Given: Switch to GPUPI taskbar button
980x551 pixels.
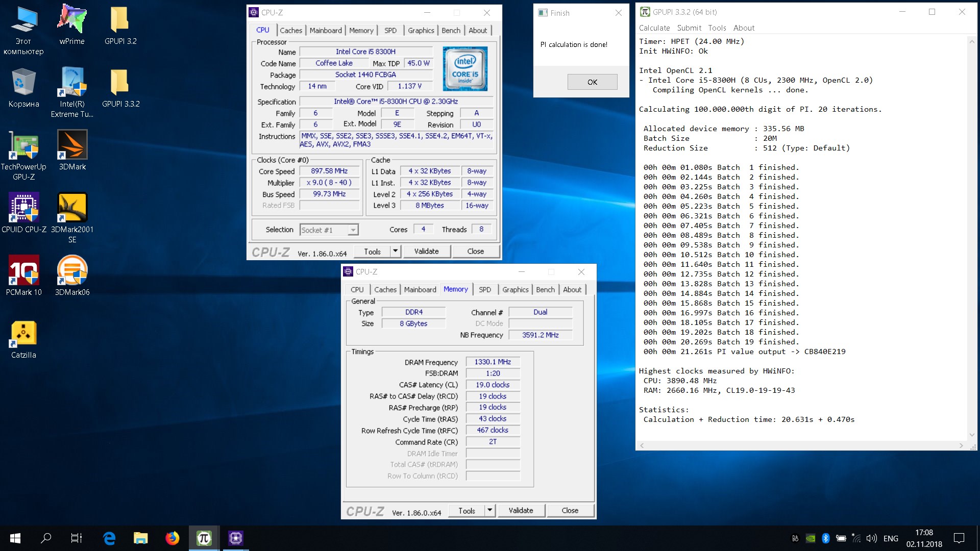Looking at the screenshot, I should click(204, 538).
